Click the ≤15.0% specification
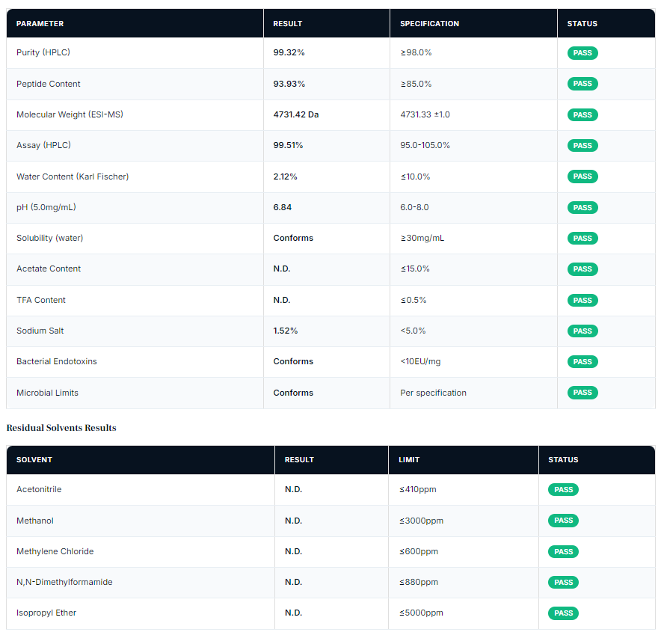The image size is (661, 644). 415,269
